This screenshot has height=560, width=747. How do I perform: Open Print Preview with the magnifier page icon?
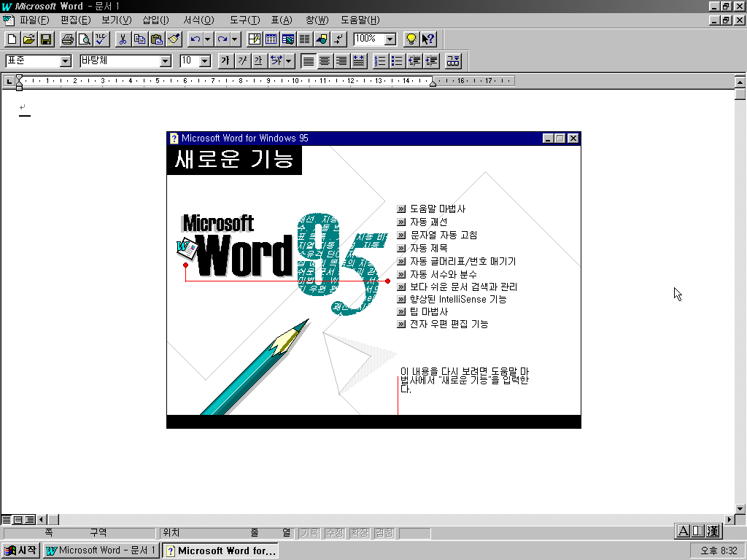click(85, 39)
